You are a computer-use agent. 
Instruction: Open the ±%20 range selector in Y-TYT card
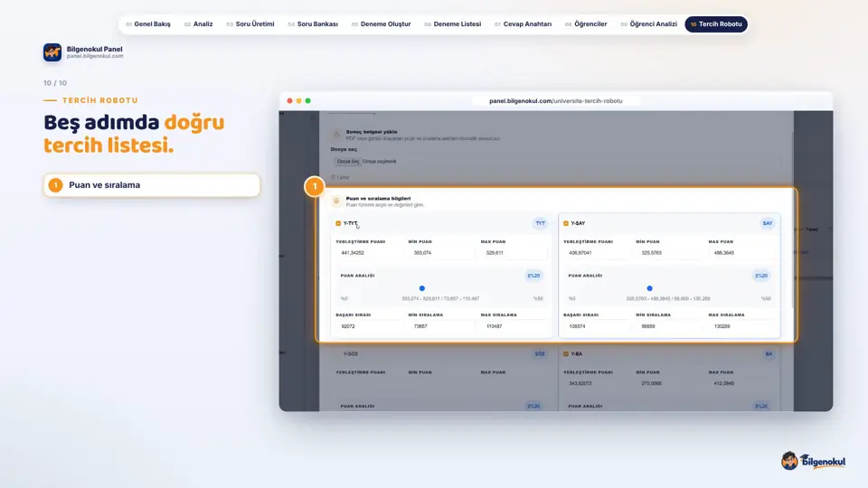(533, 276)
